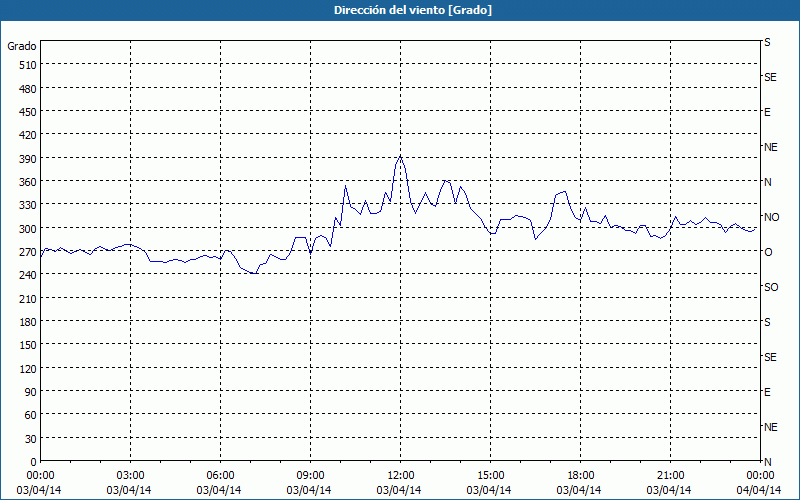The image size is (800, 500).
Task: Click the 15:00 time label
Action: [490, 476]
